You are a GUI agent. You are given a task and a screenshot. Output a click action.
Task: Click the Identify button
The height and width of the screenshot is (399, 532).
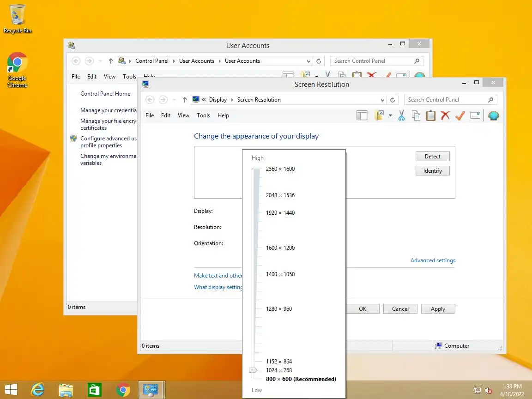coord(433,171)
